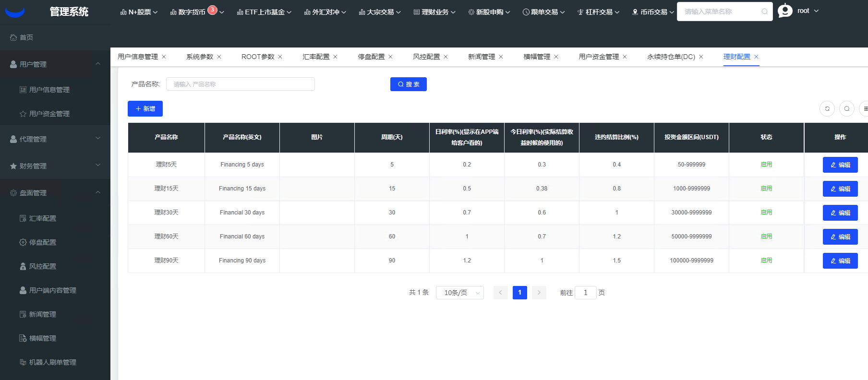The image size is (868, 380).
Task: Click the 产品名称 input field
Action: point(240,84)
